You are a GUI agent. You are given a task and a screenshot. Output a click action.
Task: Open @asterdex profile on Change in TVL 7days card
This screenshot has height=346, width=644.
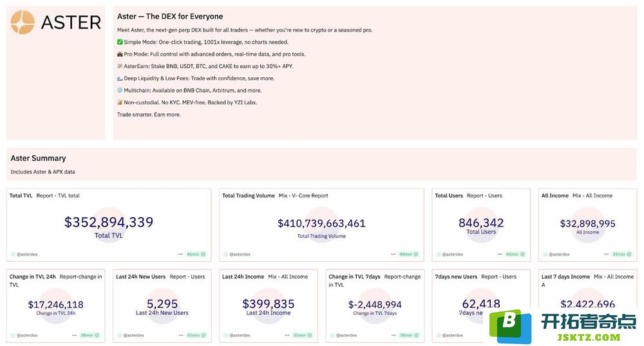pyautogui.click(x=344, y=335)
